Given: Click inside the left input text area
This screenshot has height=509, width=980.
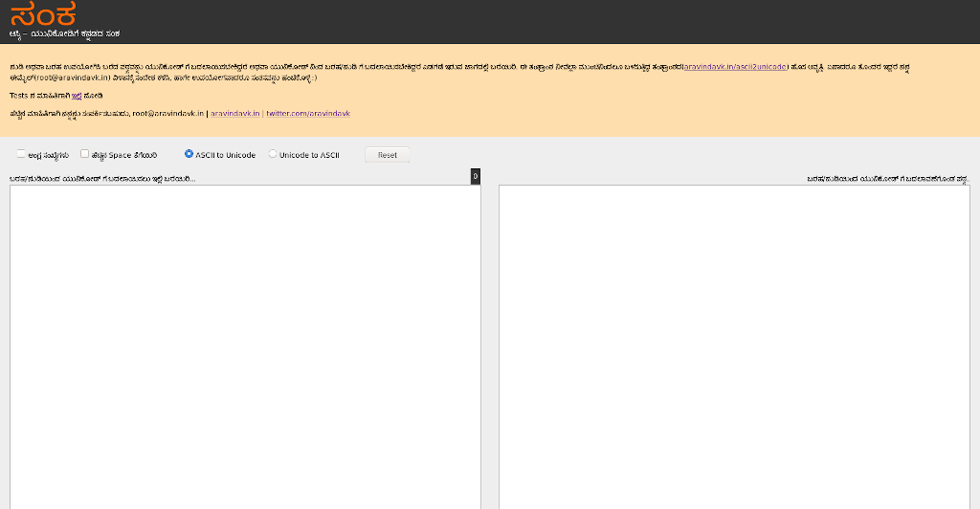Looking at the screenshot, I should [245, 344].
